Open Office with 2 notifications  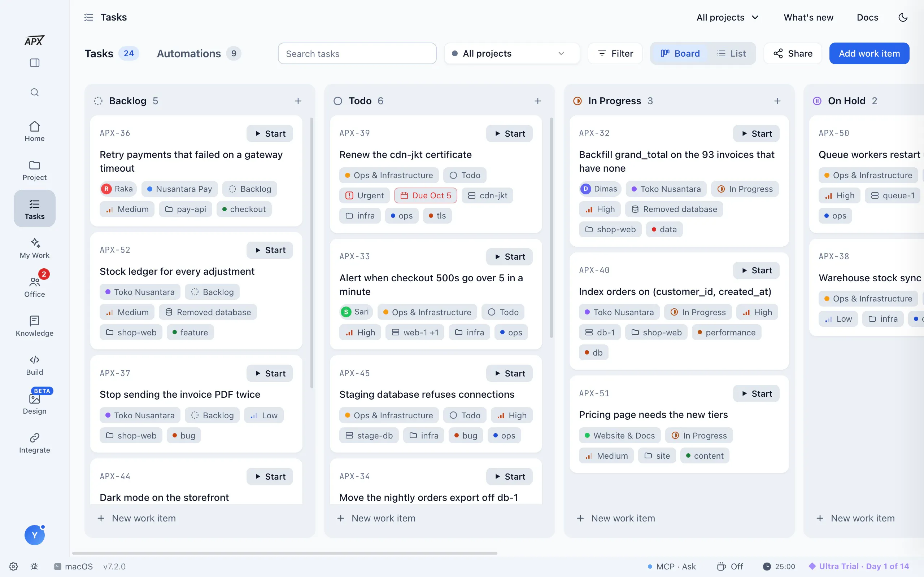coord(34,287)
